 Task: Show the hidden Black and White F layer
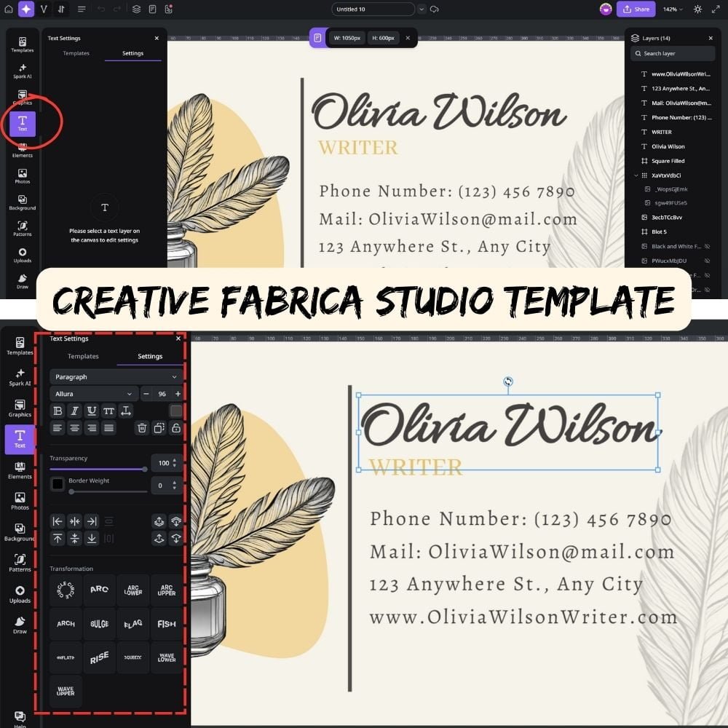(x=708, y=246)
